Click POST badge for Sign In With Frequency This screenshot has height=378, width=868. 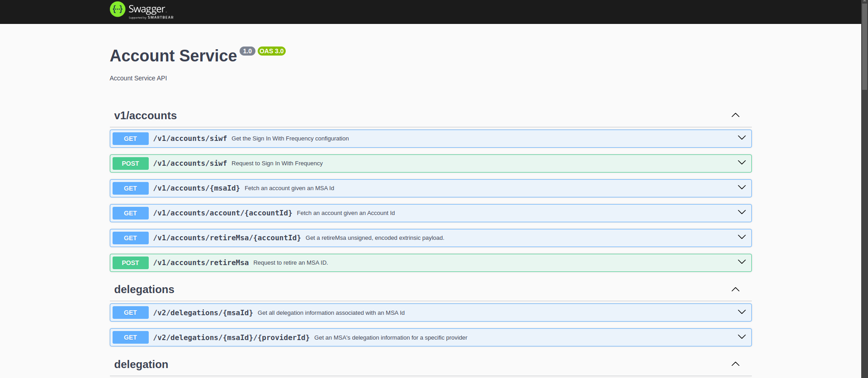coord(131,163)
